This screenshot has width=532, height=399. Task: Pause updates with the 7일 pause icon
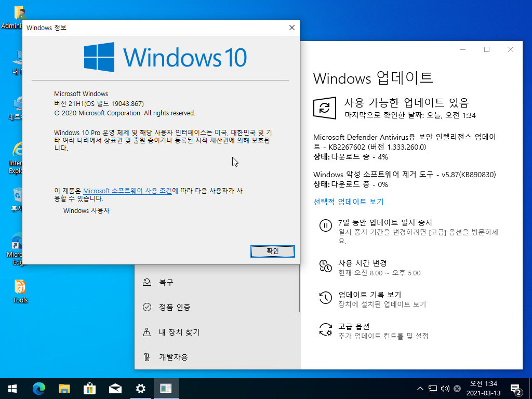[x=325, y=225]
